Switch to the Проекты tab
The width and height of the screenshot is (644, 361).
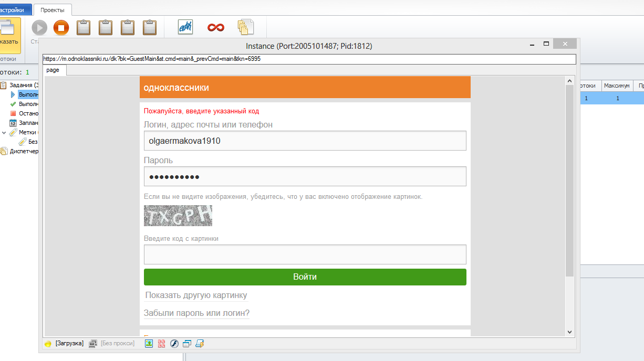pos(53,9)
